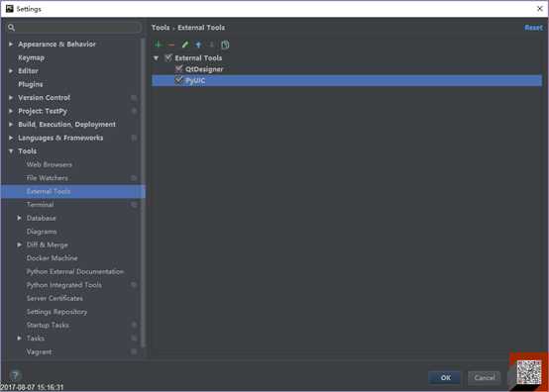The height and width of the screenshot is (392, 549).
Task: Click the project-level icon beside File Watchers
Action: [134, 178]
